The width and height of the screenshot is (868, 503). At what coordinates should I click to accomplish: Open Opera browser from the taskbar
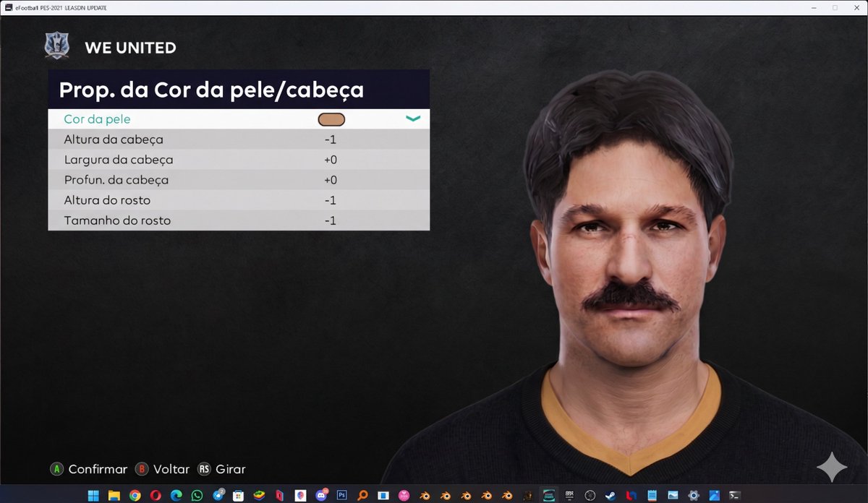coord(156,495)
